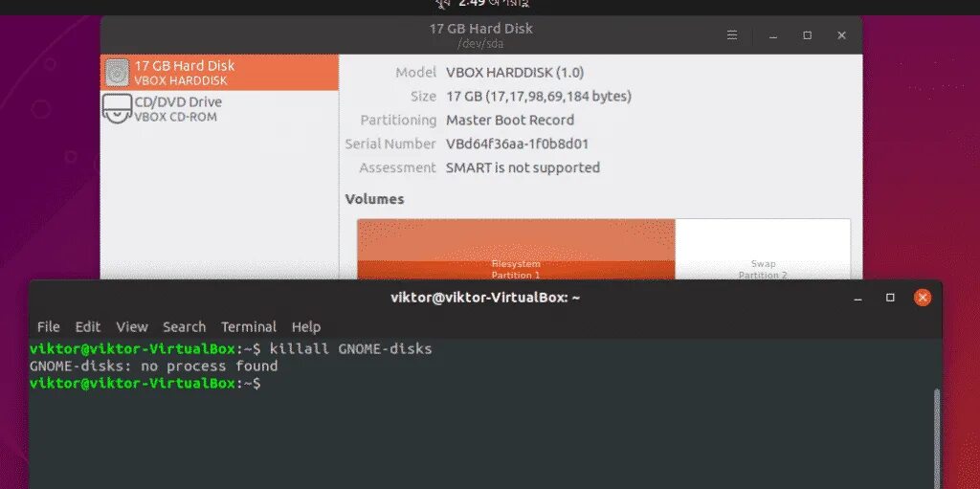Open the Help menu in the terminal
The image size is (980, 489).
tap(306, 327)
